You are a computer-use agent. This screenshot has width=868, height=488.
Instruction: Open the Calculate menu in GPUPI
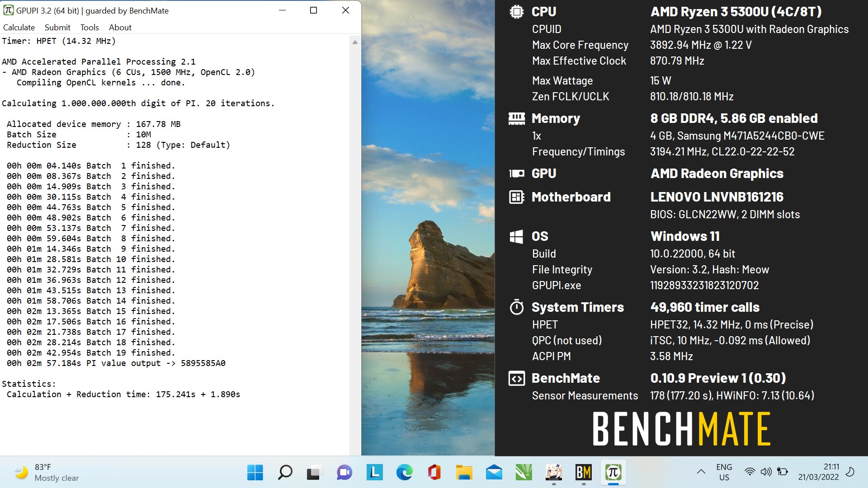(x=19, y=28)
